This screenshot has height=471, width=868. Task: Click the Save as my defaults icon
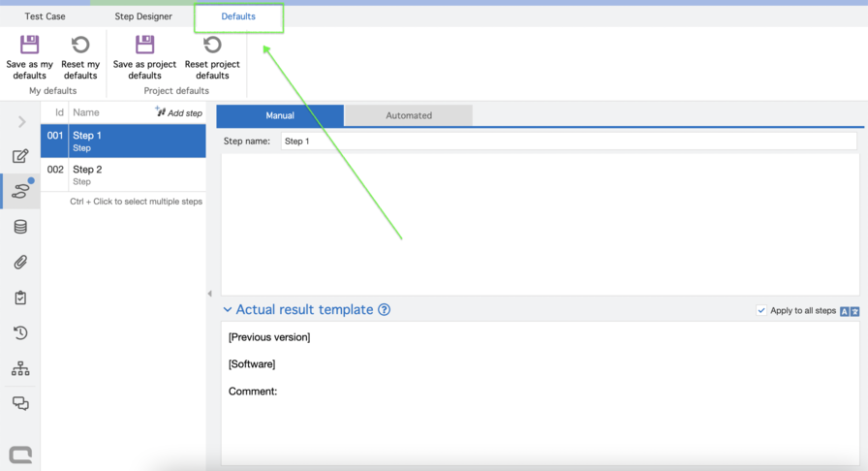(30, 45)
